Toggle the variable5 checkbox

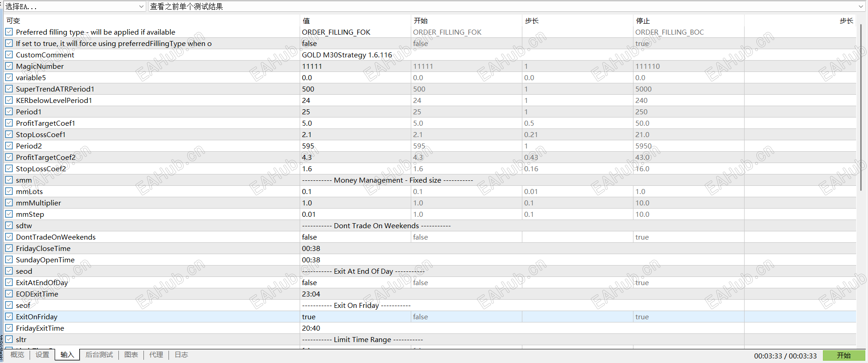click(x=9, y=77)
